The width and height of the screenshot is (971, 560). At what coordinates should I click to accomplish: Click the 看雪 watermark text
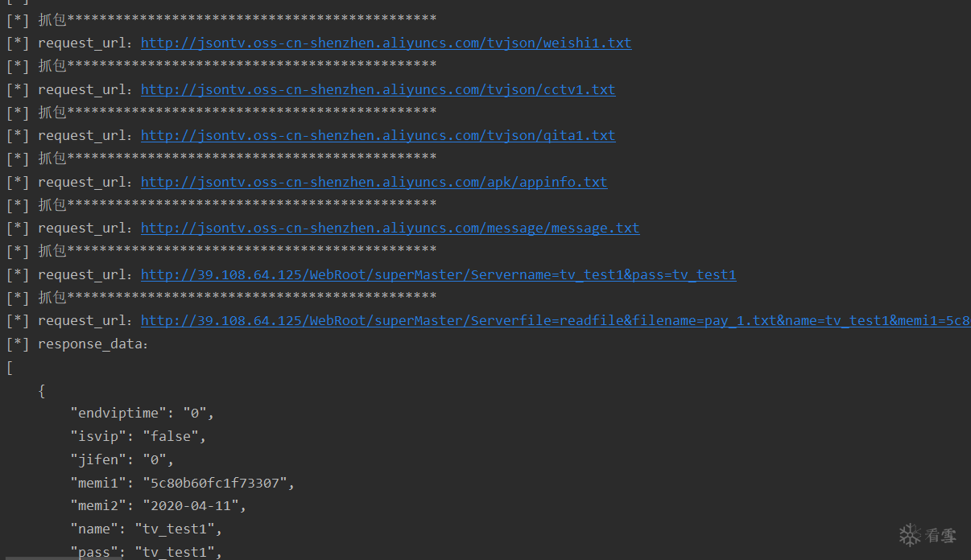pos(940,534)
